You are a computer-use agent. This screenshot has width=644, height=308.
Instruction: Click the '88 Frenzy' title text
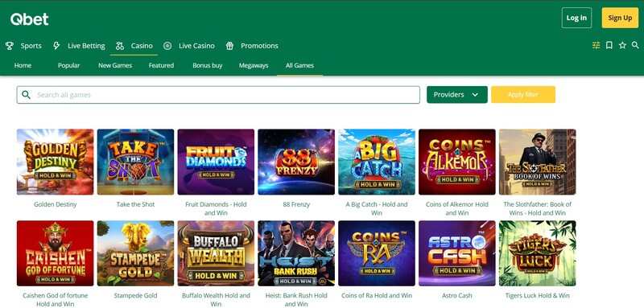(x=296, y=204)
